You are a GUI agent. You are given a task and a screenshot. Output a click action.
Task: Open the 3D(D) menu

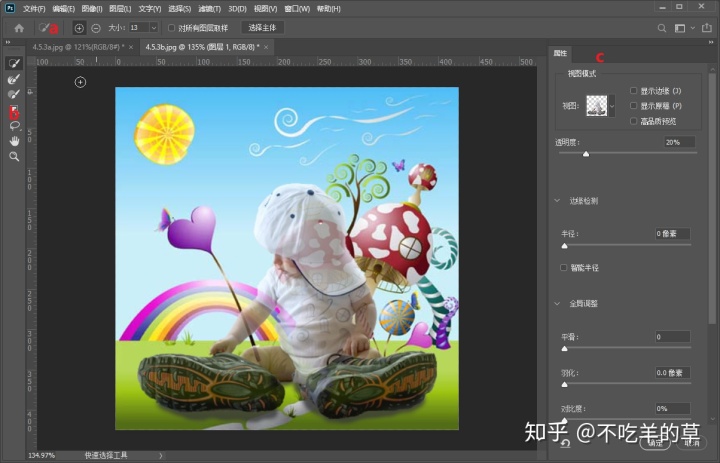(x=237, y=9)
